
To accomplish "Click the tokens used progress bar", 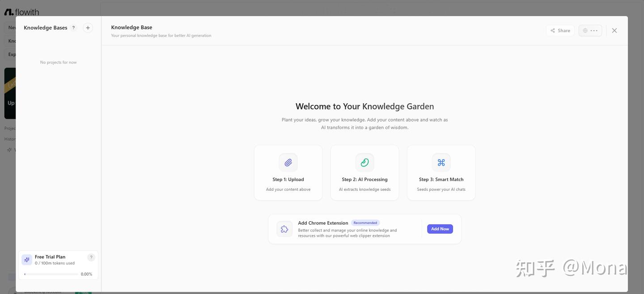I will click(51, 274).
